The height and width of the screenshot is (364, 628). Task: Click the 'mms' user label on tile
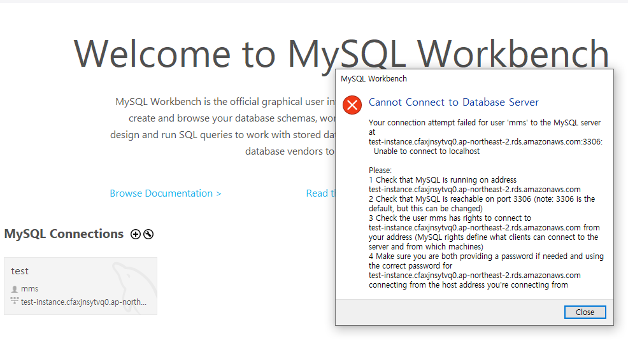point(30,289)
